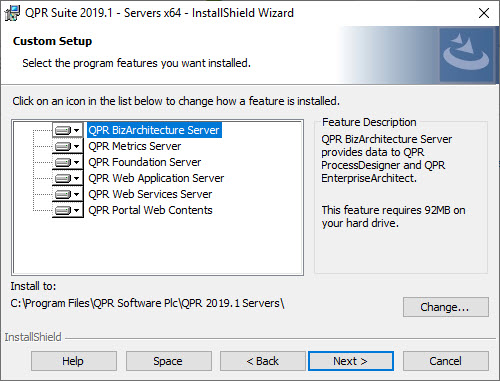Select the QPR Metrics Server feature label
Image resolution: width=500 pixels, height=381 pixels.
coord(135,146)
